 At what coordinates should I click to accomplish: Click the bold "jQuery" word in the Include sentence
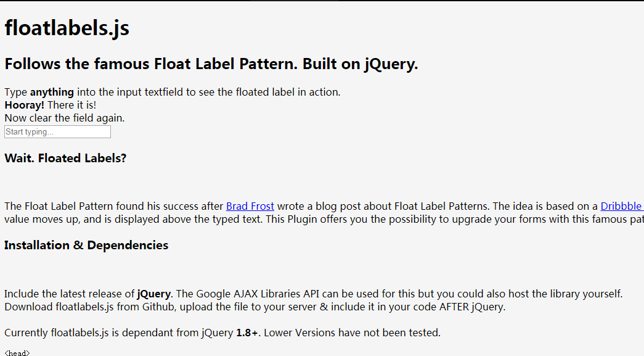(x=153, y=294)
